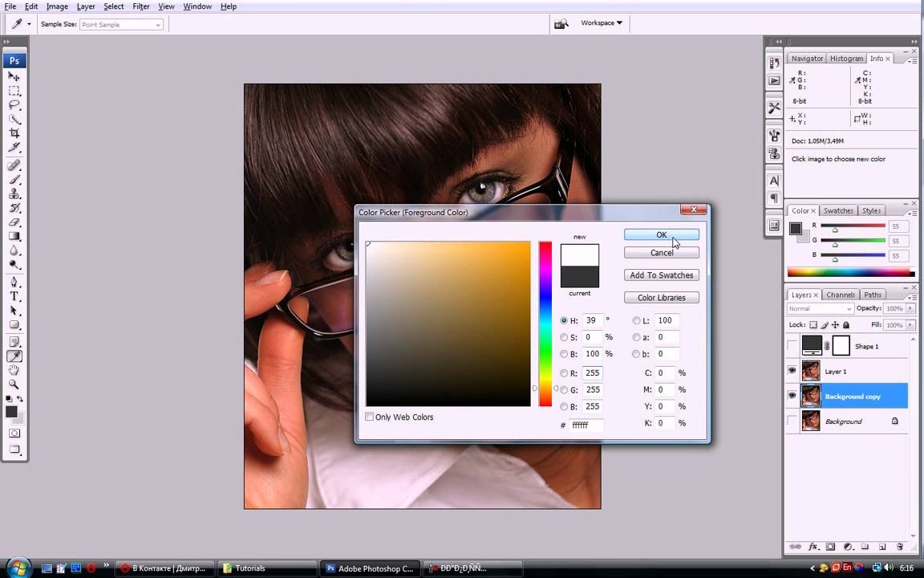Select the Lasso tool
This screenshot has height=578, width=924.
[14, 105]
